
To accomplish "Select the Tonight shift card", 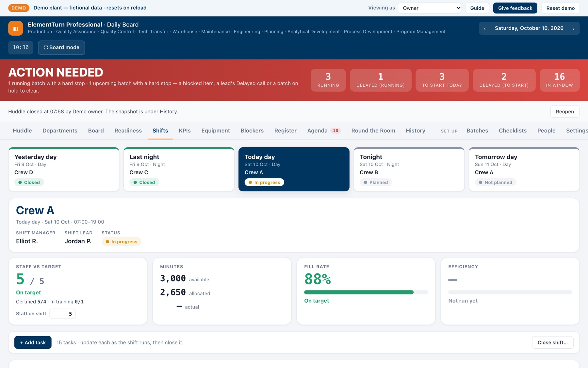I will pyautogui.click(x=409, y=169).
